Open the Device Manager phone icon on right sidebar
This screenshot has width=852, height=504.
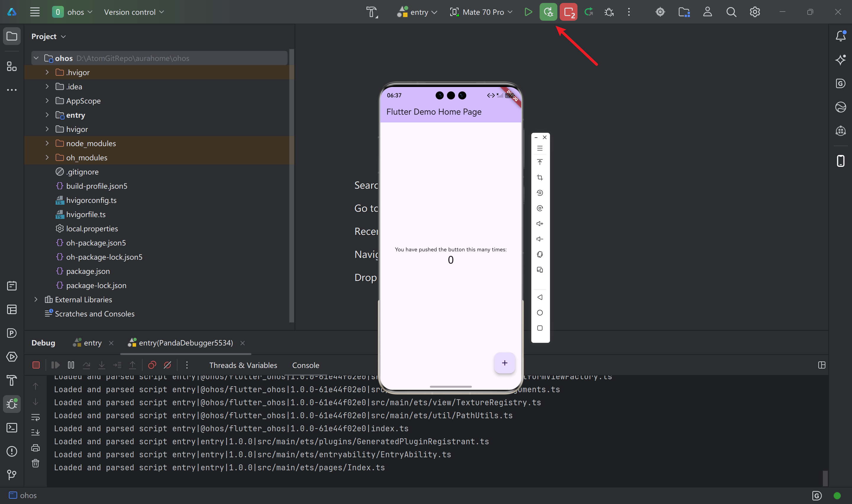840,161
